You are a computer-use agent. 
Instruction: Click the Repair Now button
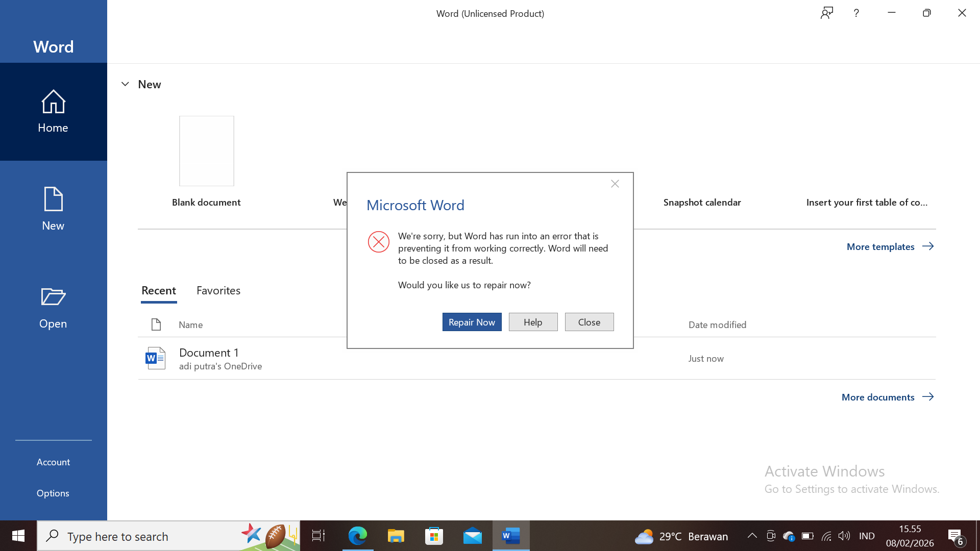pos(472,322)
